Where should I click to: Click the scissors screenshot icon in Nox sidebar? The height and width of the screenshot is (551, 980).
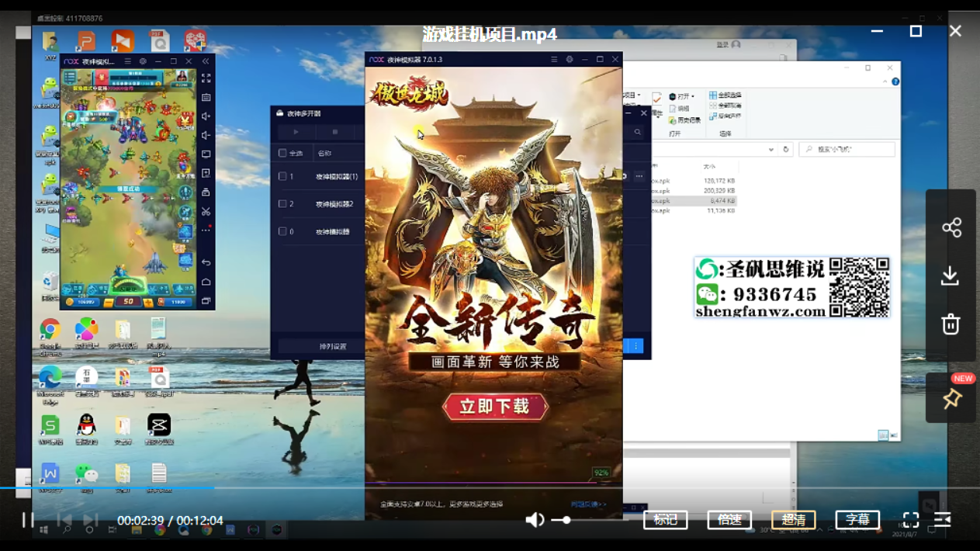click(206, 211)
